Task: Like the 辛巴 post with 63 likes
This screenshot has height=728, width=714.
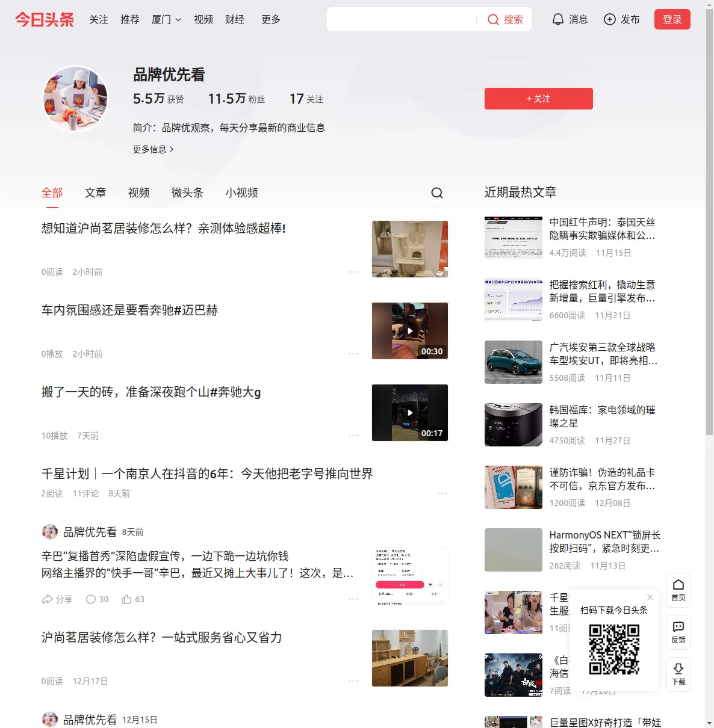Action: pyautogui.click(x=133, y=599)
